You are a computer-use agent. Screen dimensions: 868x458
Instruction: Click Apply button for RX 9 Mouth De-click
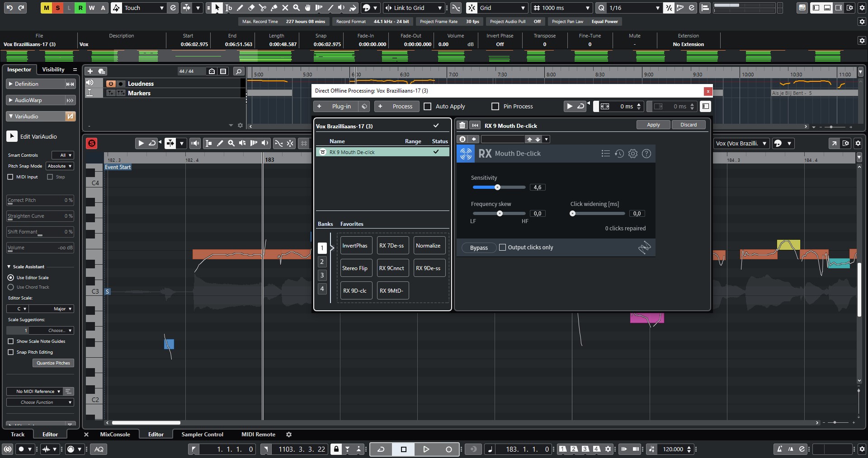pyautogui.click(x=653, y=125)
